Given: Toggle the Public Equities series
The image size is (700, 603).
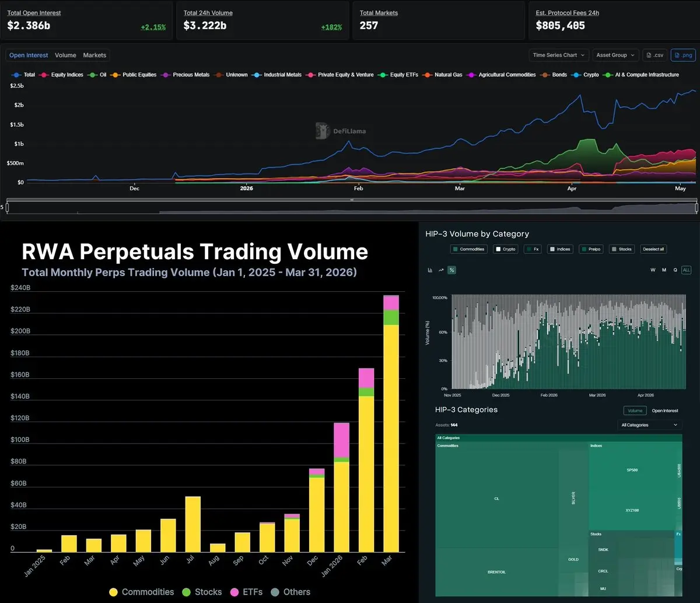Looking at the screenshot, I should click(x=134, y=75).
